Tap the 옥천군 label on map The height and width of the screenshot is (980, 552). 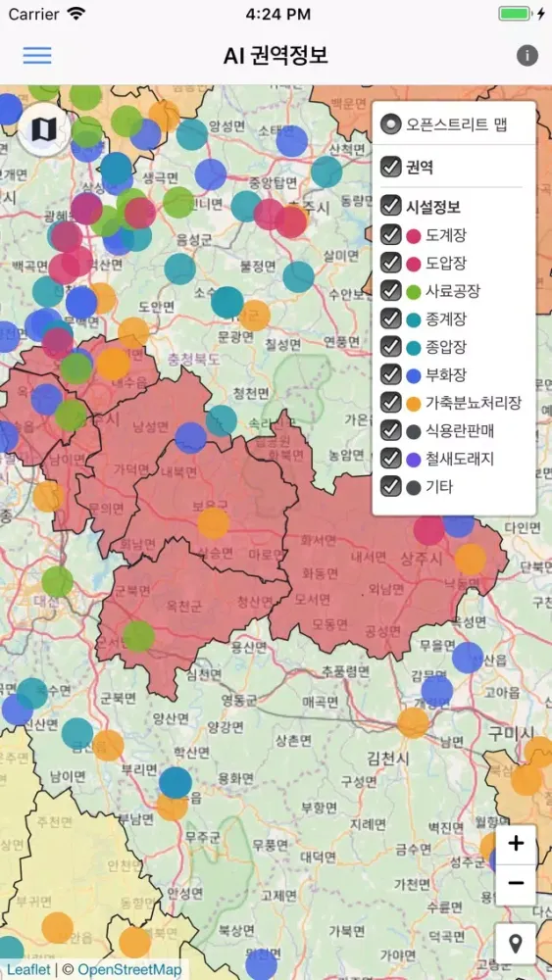184,606
